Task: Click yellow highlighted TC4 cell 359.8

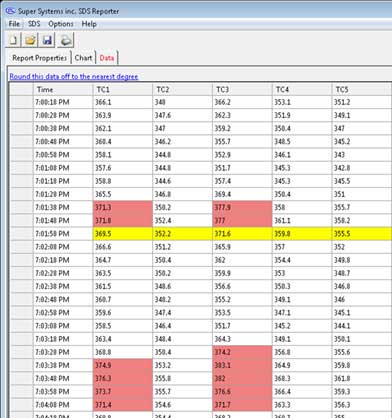Action: 302,234
